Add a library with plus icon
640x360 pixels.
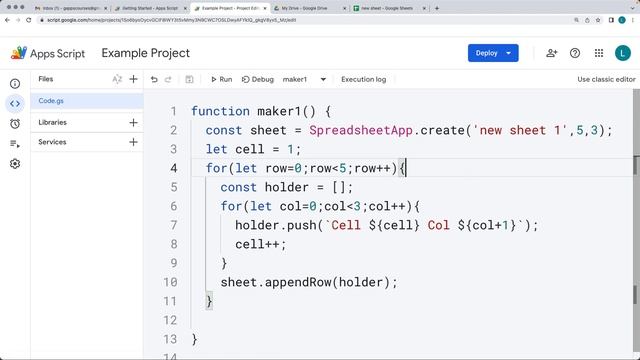133,122
